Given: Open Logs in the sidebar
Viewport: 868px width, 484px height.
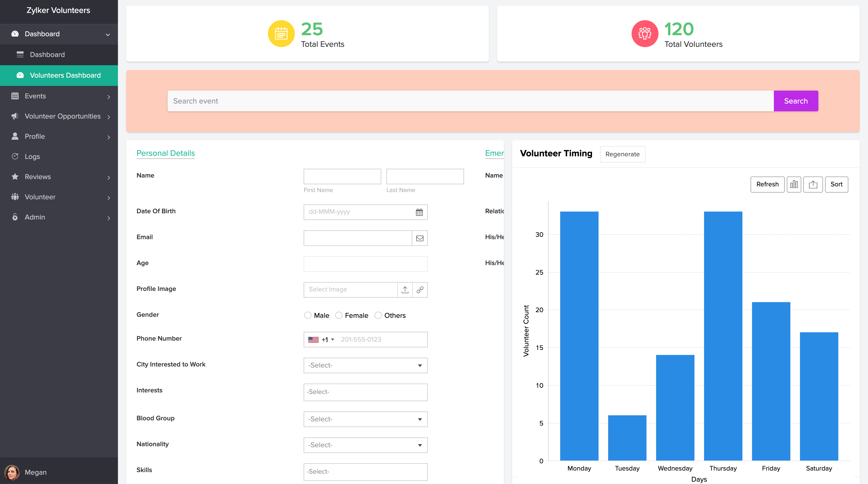Looking at the screenshot, I should click(32, 157).
